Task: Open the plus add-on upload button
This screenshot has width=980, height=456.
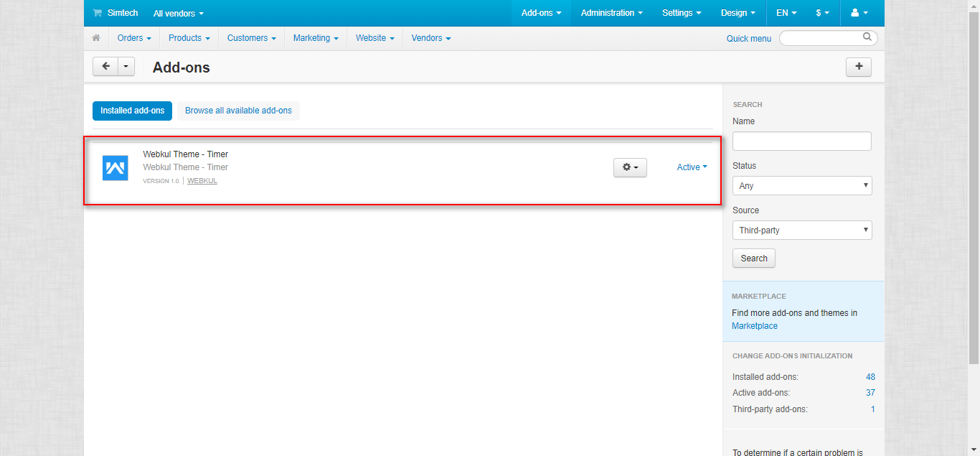Action: (859, 67)
